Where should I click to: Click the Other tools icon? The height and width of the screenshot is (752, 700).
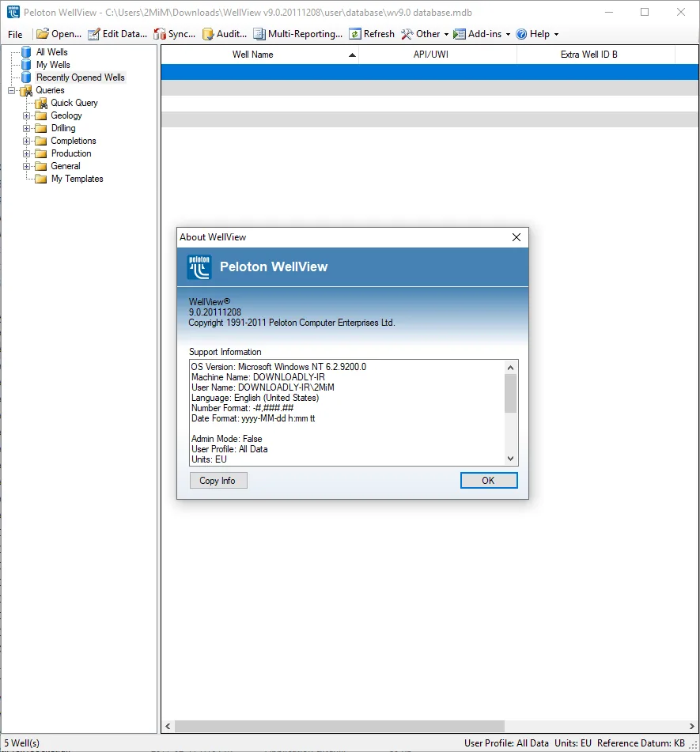[x=407, y=33]
